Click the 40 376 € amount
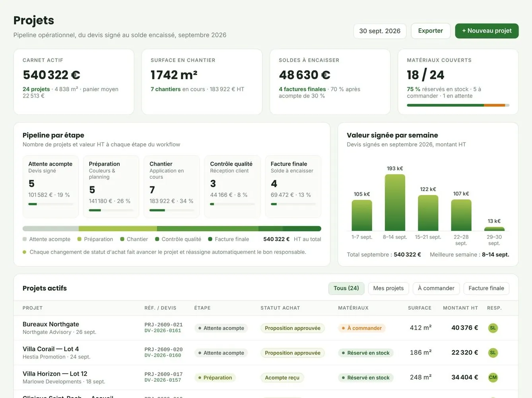This screenshot has height=398, width=532. [464, 328]
